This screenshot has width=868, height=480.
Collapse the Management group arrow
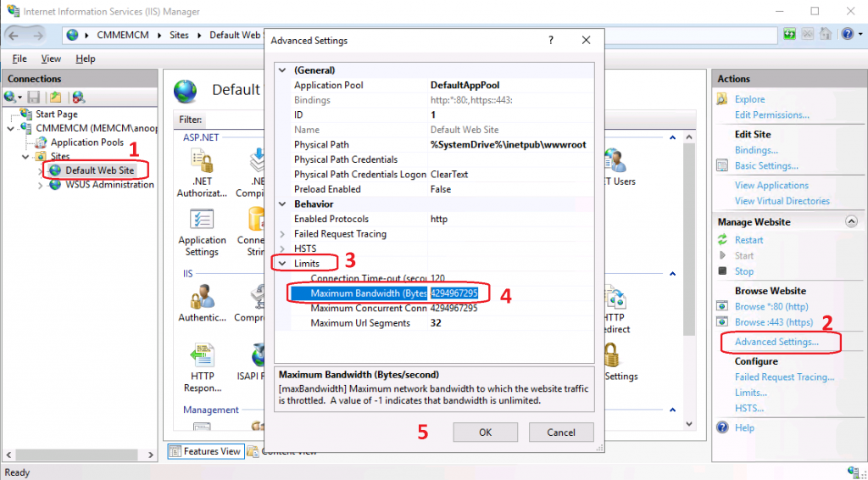(672, 410)
